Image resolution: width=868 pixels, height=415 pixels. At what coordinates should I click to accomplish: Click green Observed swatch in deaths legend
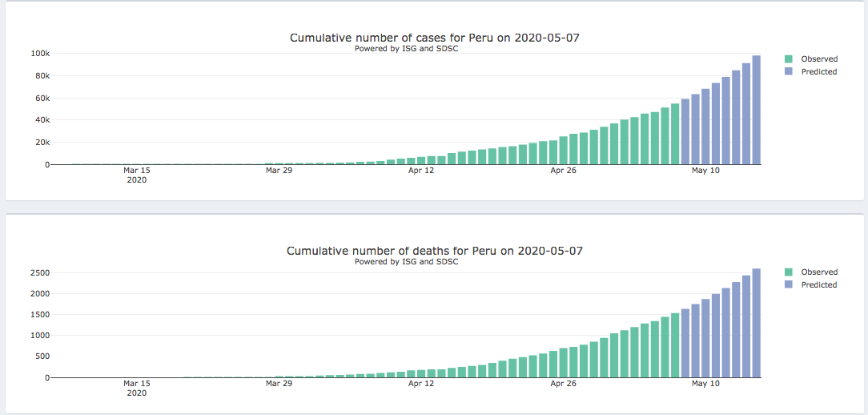pos(789,272)
